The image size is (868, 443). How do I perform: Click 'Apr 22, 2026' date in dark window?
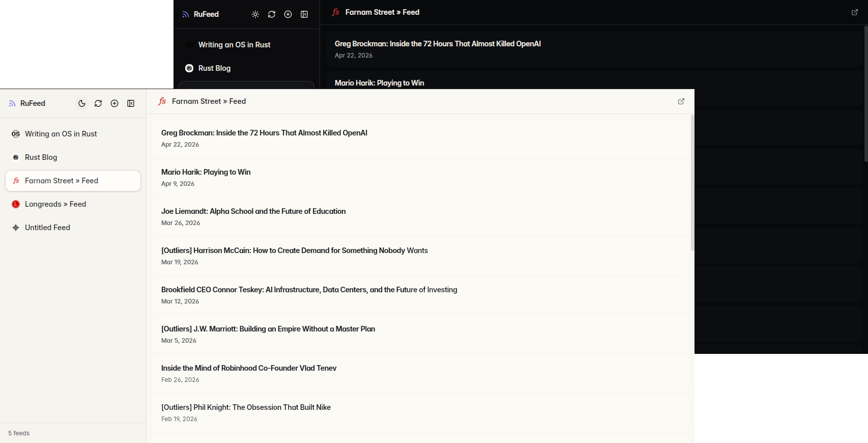354,56
